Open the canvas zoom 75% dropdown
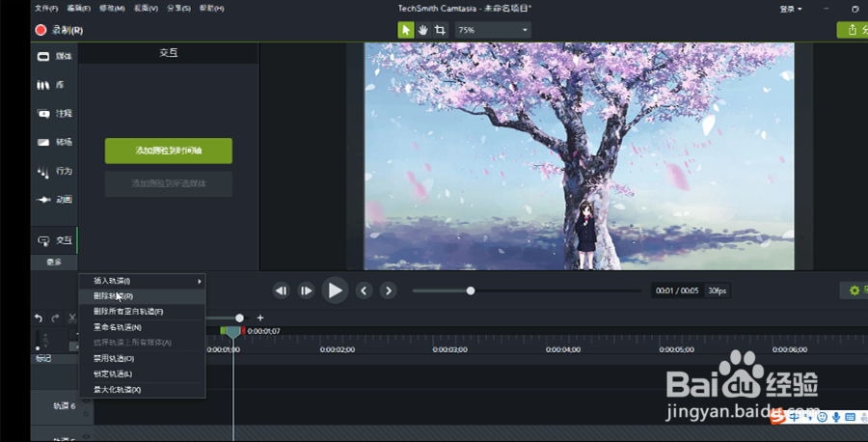The height and width of the screenshot is (442, 868). 493,30
